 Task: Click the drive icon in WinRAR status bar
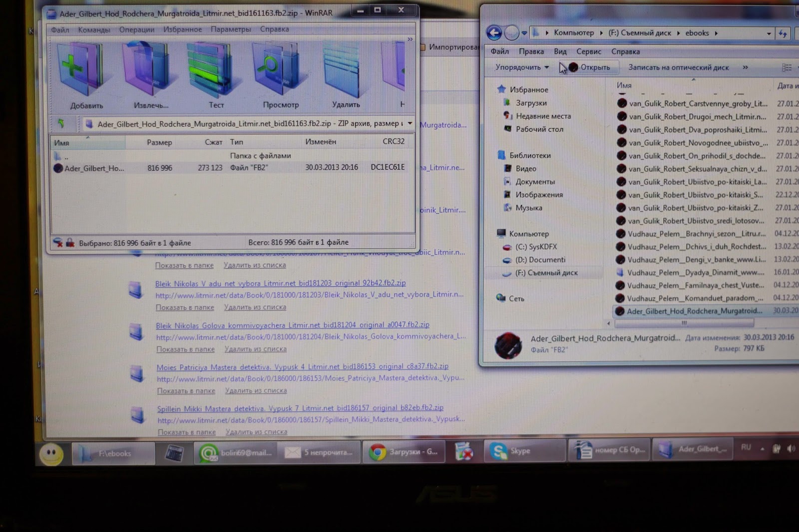click(58, 243)
